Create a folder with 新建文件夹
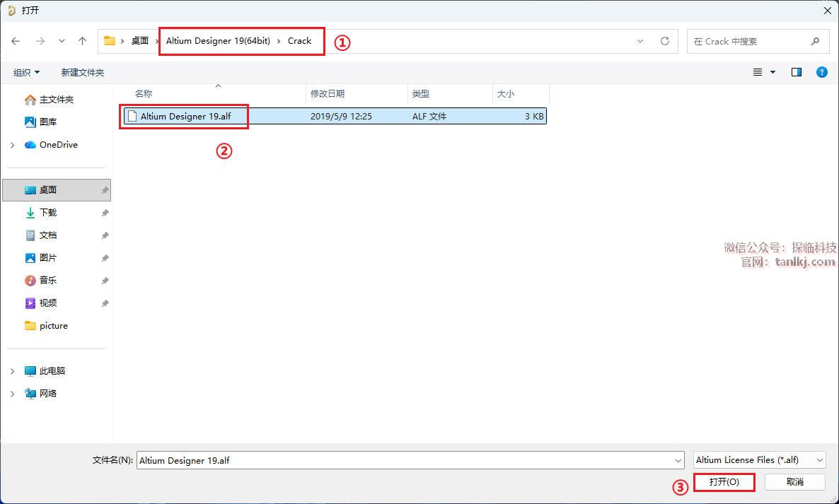839x504 pixels. tap(83, 72)
